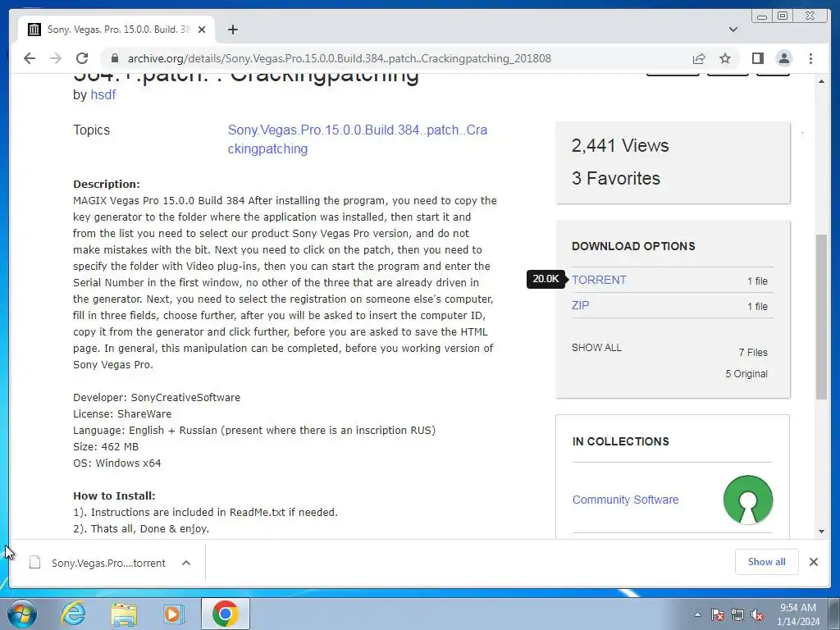Open the taskbar clock showing 9:54 AM
Viewport: 840px width, 630px height.
[x=798, y=614]
